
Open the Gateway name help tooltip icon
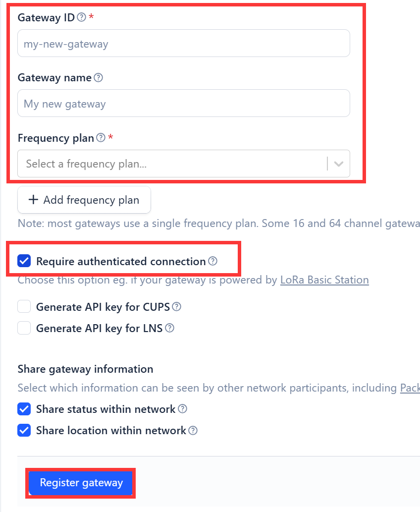[x=98, y=77]
